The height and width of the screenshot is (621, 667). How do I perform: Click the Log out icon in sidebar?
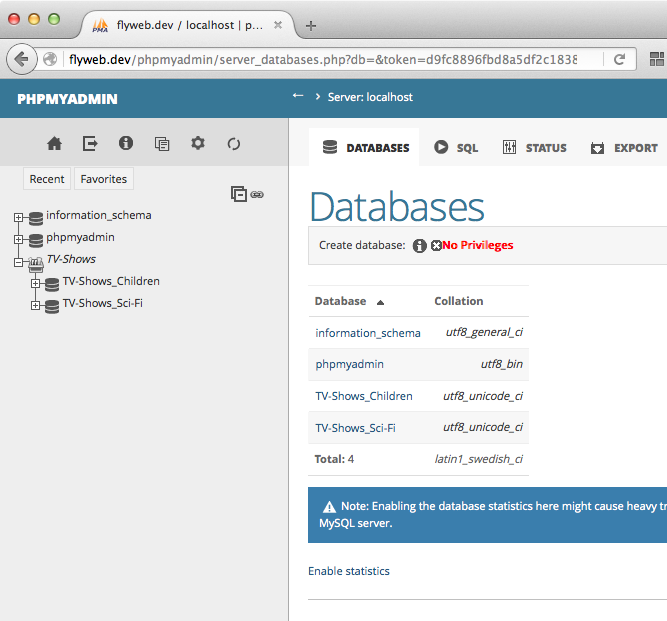[x=90, y=144]
